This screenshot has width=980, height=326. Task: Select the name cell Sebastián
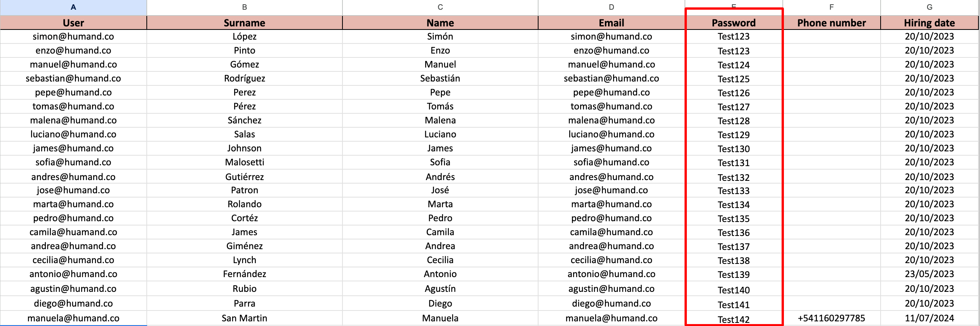(x=440, y=78)
